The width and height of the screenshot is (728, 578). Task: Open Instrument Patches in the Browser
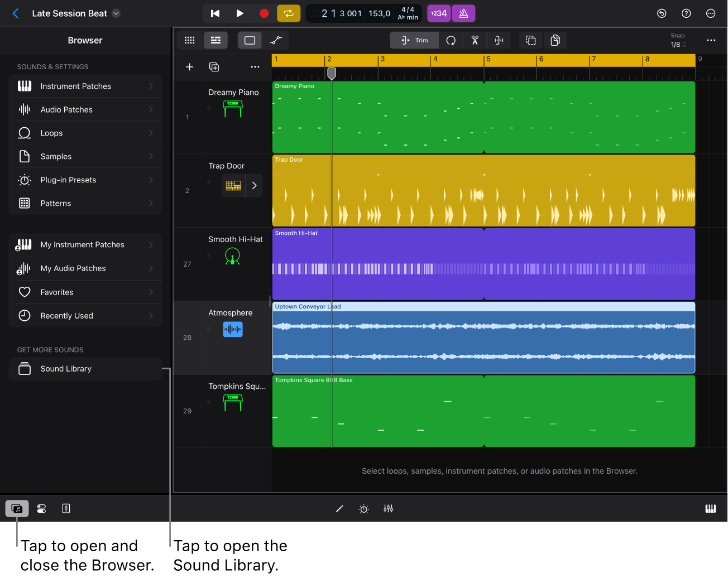85,86
